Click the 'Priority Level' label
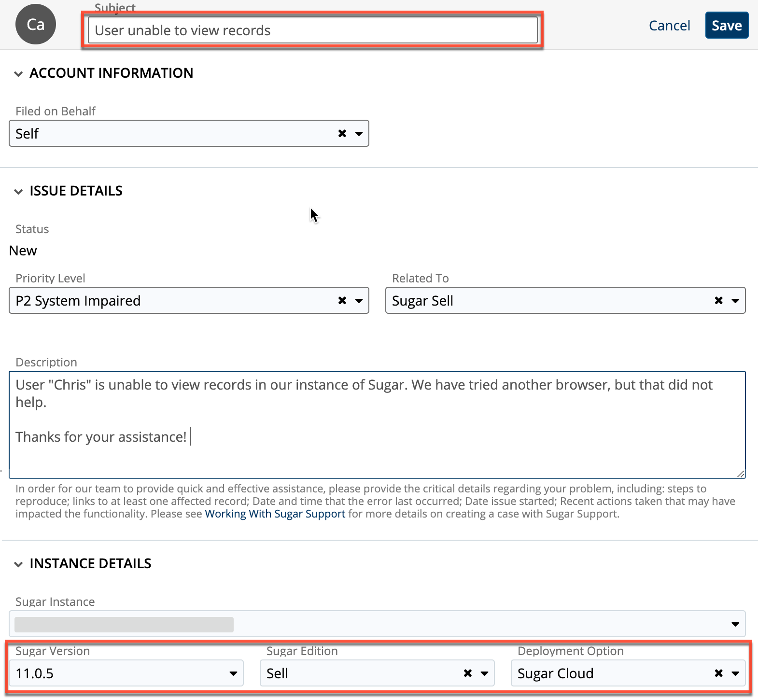The image size is (758, 700). pos(50,279)
